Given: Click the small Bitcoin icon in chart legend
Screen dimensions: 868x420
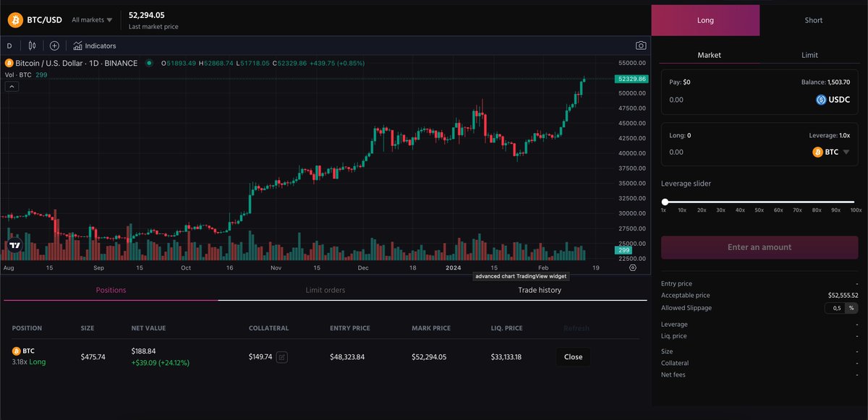Looking at the screenshot, I should click(9, 63).
